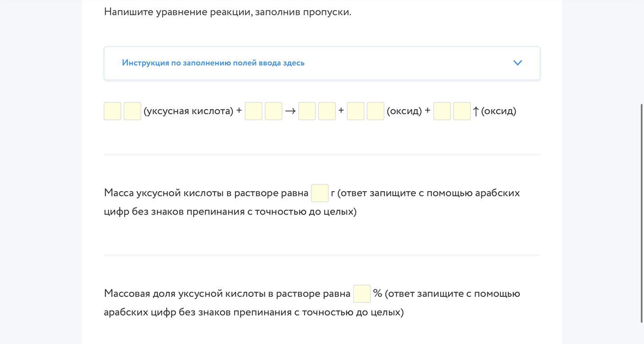The width and height of the screenshot is (644, 344).
Task: Click first box after '(оксид) +'
Action: 442,111
